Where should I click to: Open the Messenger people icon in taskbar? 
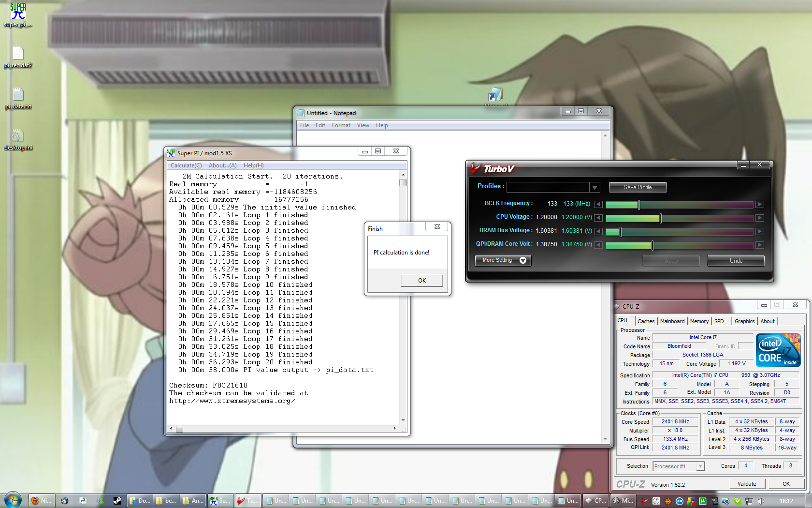click(100, 501)
